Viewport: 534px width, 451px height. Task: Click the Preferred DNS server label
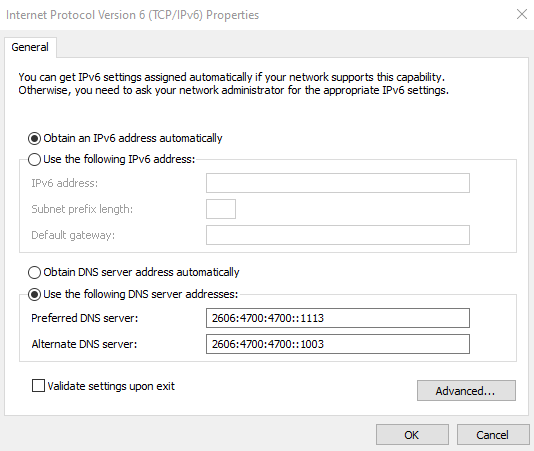click(x=84, y=318)
